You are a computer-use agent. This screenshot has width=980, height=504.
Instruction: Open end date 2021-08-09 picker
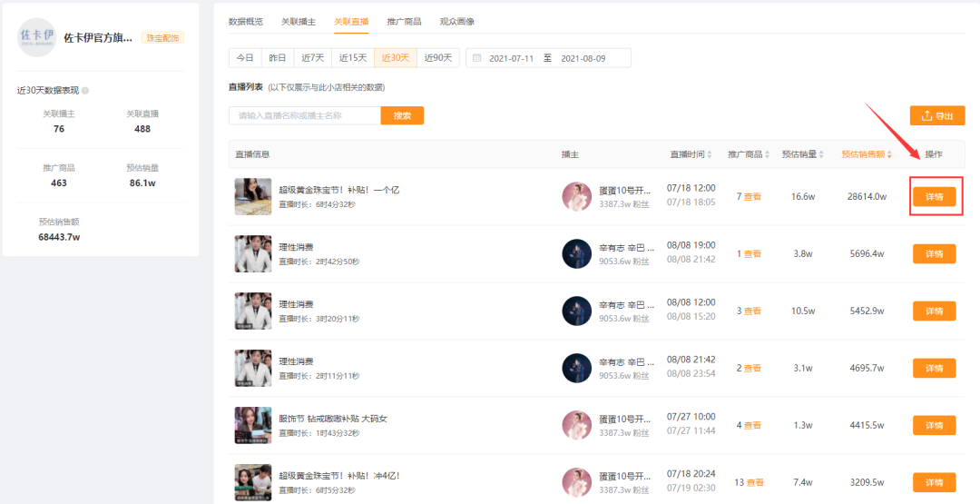[x=583, y=58]
